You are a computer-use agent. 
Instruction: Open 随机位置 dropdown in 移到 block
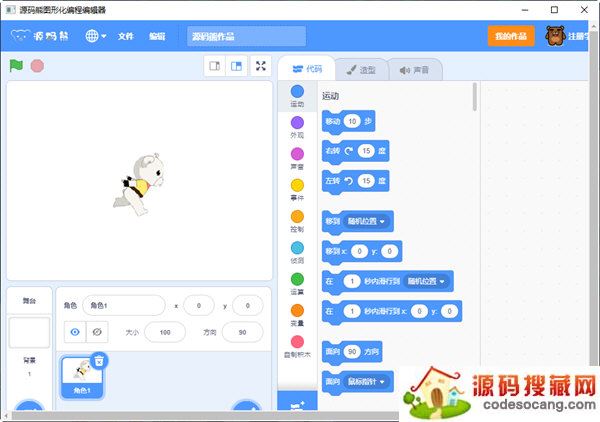(366, 221)
